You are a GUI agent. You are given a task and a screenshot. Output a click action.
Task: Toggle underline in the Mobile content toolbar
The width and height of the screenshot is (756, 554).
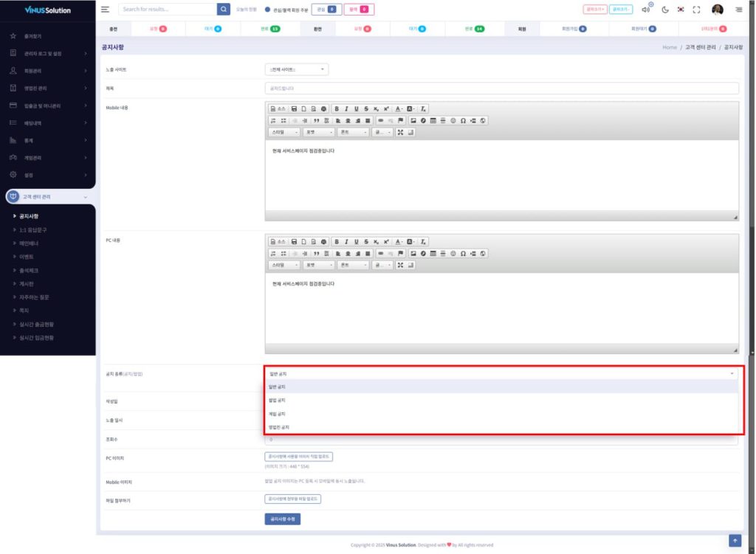(x=355, y=109)
